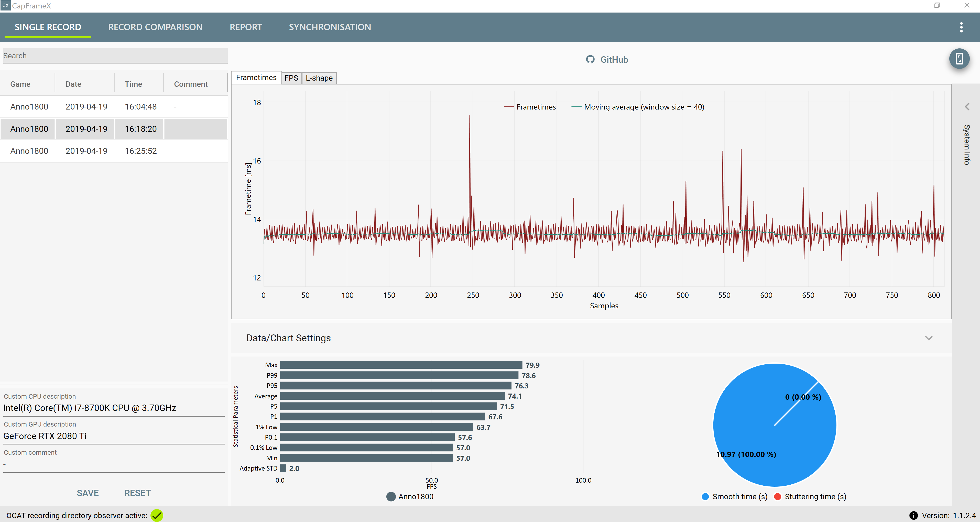Expand the Data/Chart Settings chevron
980x522 pixels.
(928, 338)
